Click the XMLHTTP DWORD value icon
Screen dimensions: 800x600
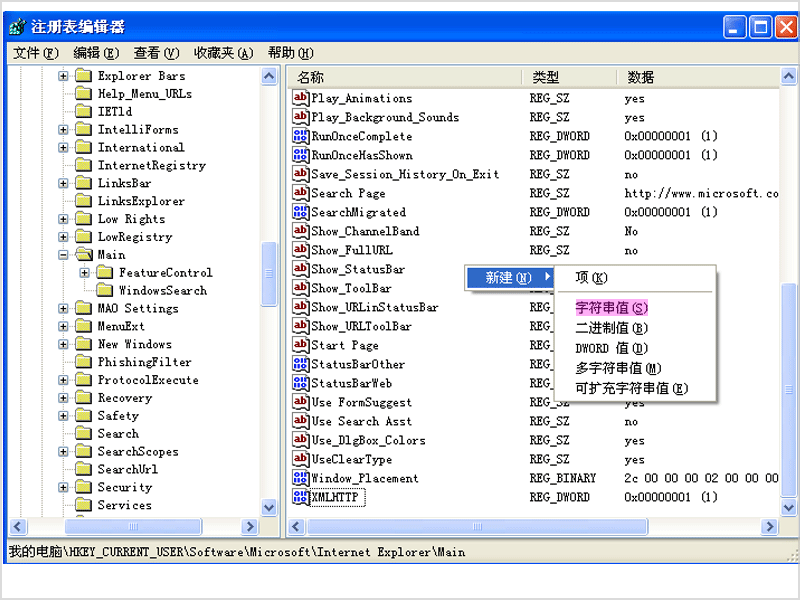coord(300,497)
